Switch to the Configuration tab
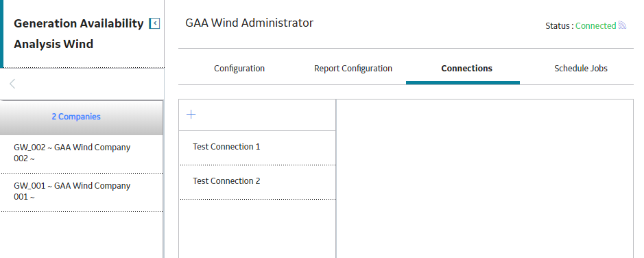This screenshot has width=644, height=258. click(239, 69)
